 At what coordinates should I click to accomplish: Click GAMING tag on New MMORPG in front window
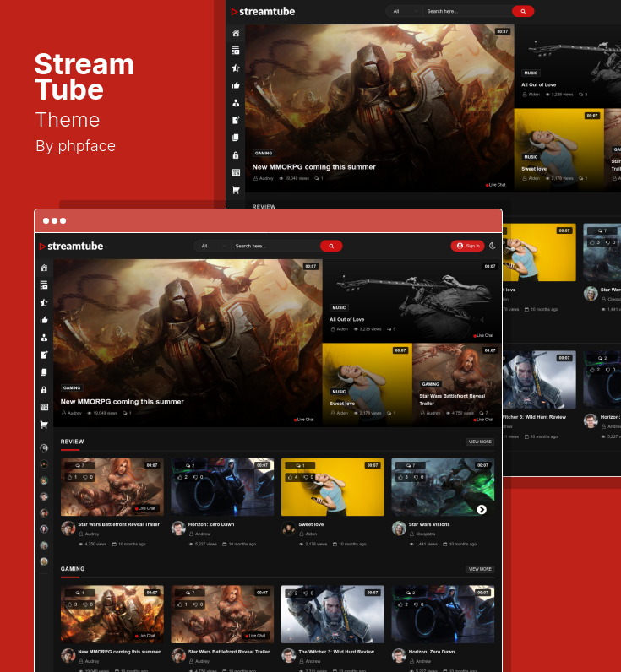click(72, 387)
